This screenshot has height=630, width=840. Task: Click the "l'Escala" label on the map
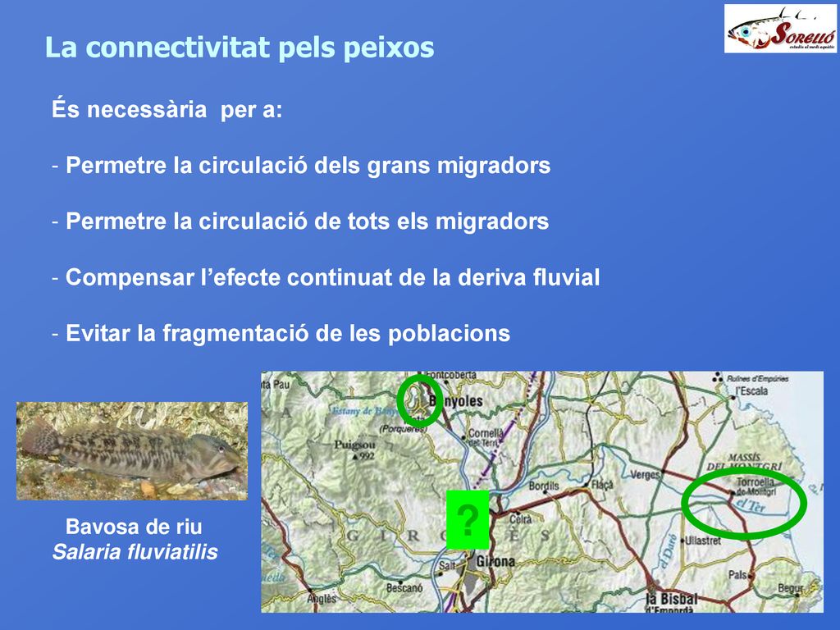coord(751,390)
